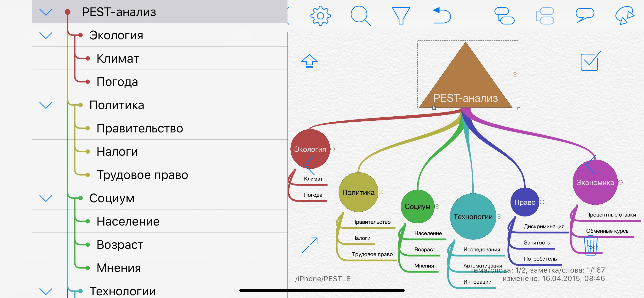This screenshot has width=644, height=298.
Task: Open the note speech bubble icon
Action: (x=585, y=15)
